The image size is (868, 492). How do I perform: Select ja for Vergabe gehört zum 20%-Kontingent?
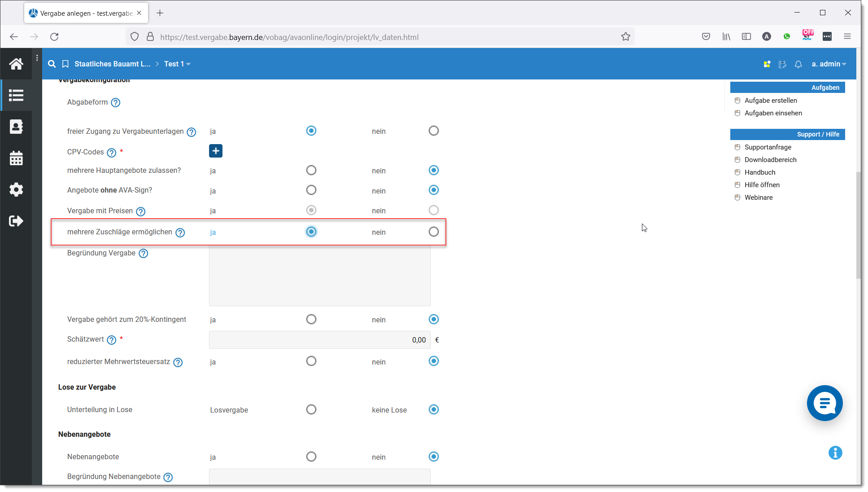311,319
